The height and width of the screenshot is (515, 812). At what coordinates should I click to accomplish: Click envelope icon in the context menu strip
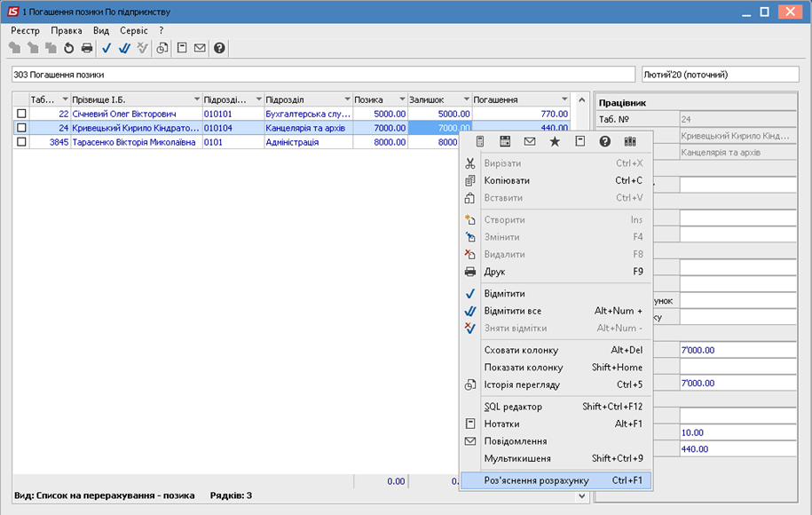(x=530, y=141)
